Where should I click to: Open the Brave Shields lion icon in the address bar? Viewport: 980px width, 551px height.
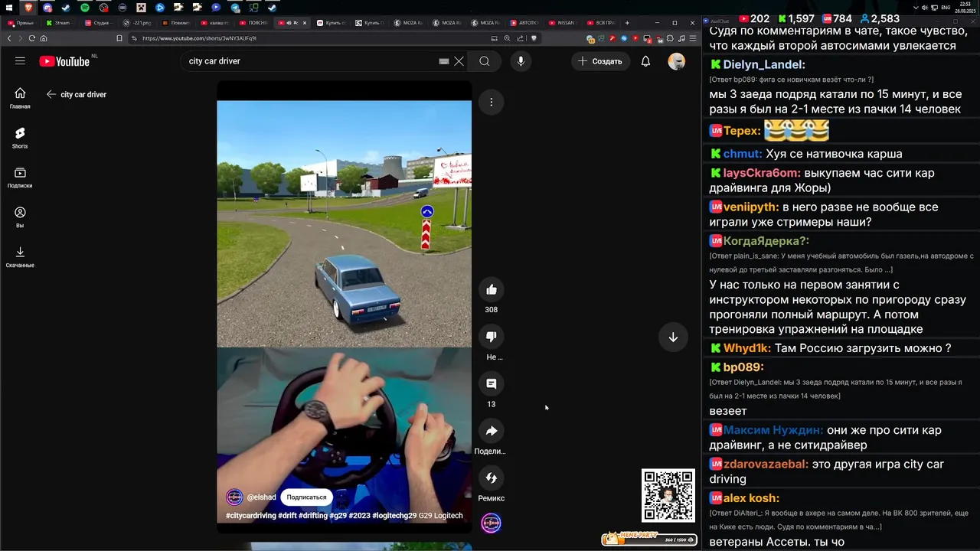tap(534, 38)
